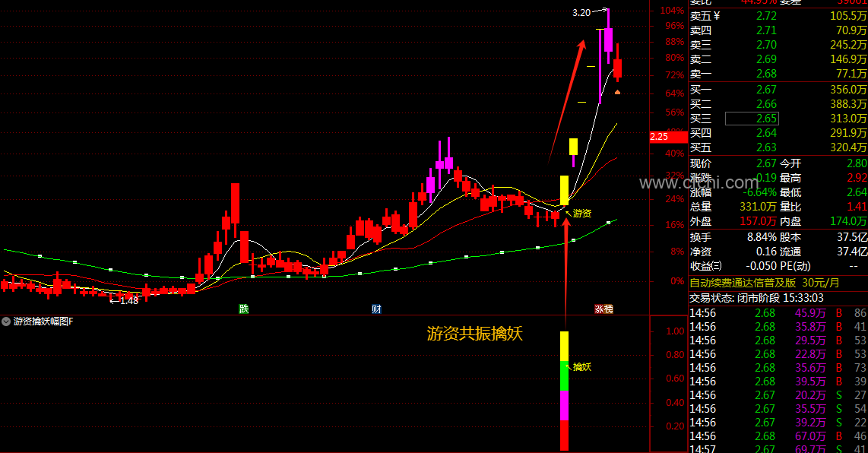Select 卖二 price 2.69 row
Viewport: 868px width, 453px height.
pyautogui.click(x=778, y=59)
